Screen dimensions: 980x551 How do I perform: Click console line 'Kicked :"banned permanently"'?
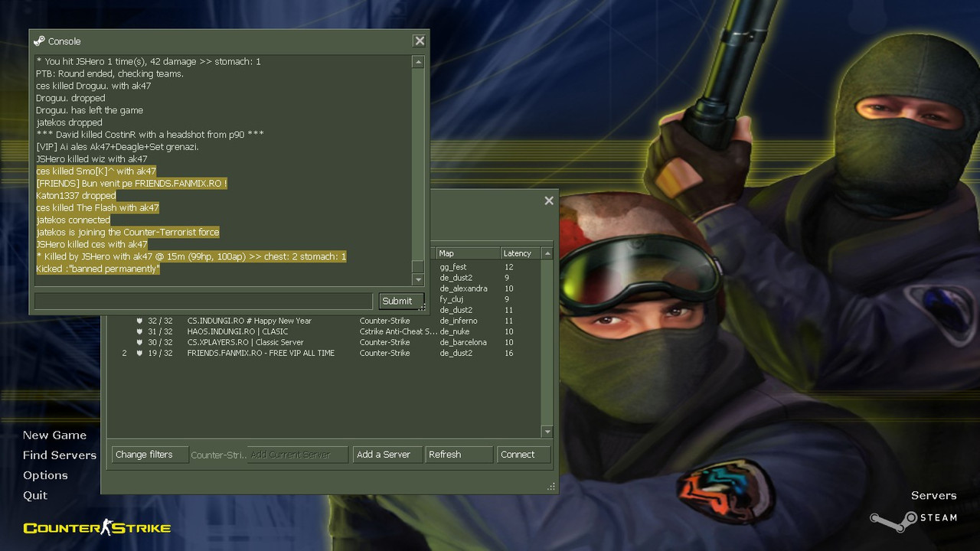(x=98, y=269)
